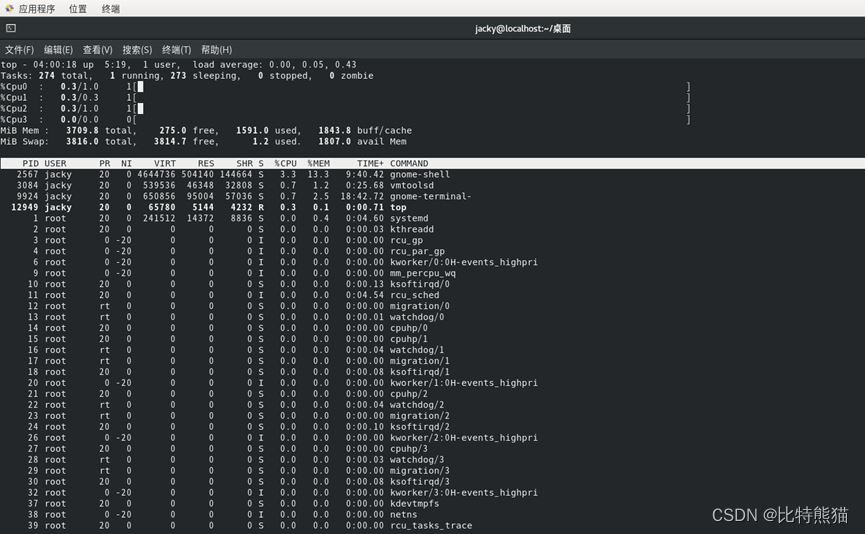Open the 编辑(E) menu
The image size is (865, 534).
pos(58,50)
